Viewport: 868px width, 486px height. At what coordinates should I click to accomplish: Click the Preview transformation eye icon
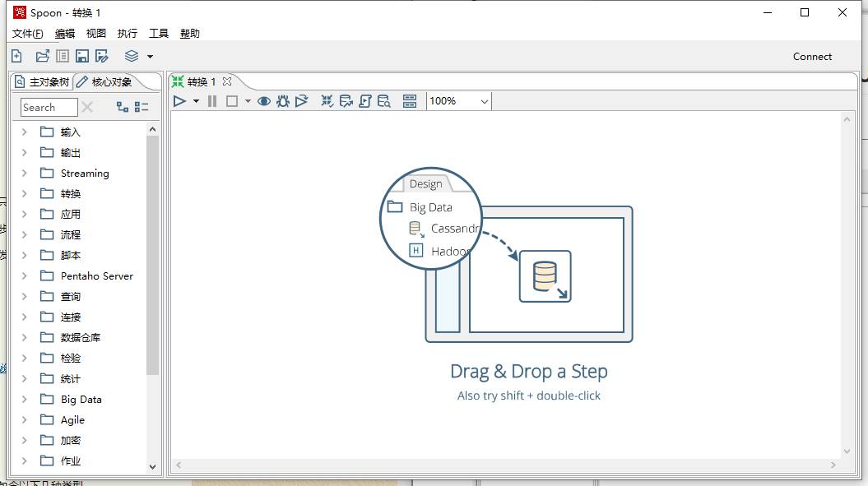[264, 101]
